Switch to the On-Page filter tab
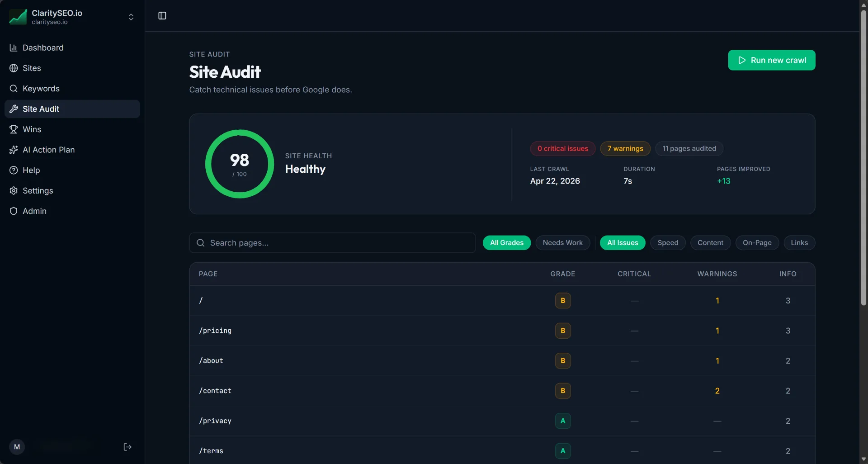The height and width of the screenshot is (464, 868). tap(757, 243)
